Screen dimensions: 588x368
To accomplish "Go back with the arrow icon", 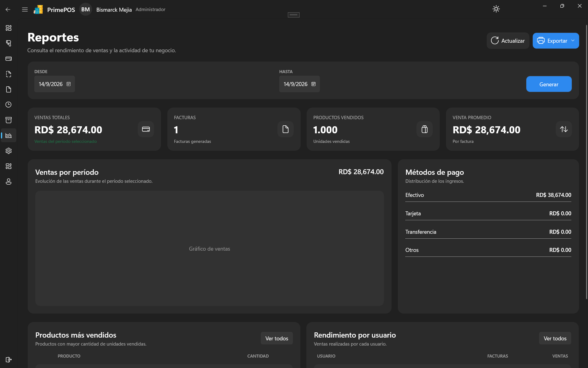I will point(8,10).
